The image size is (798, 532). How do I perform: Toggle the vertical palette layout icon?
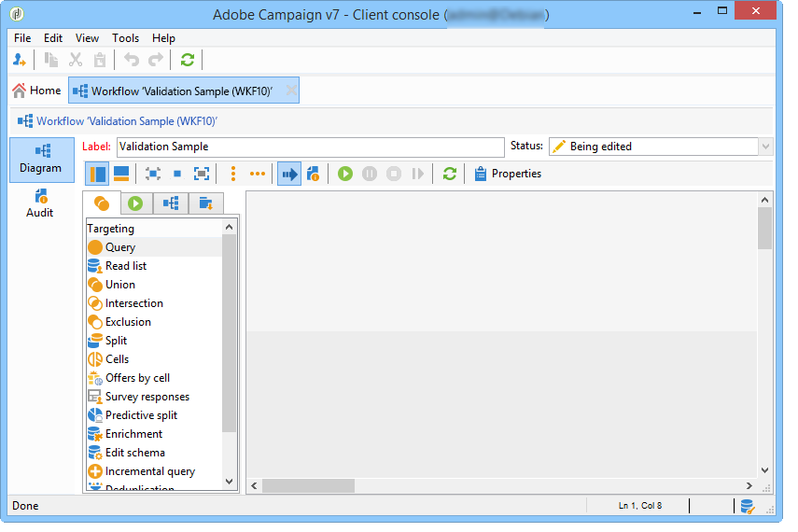click(x=97, y=175)
